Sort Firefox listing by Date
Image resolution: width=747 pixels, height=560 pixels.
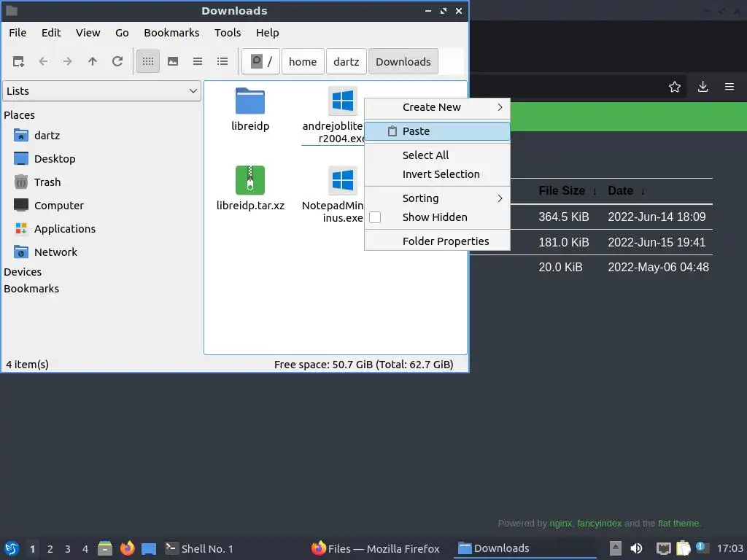coord(620,191)
